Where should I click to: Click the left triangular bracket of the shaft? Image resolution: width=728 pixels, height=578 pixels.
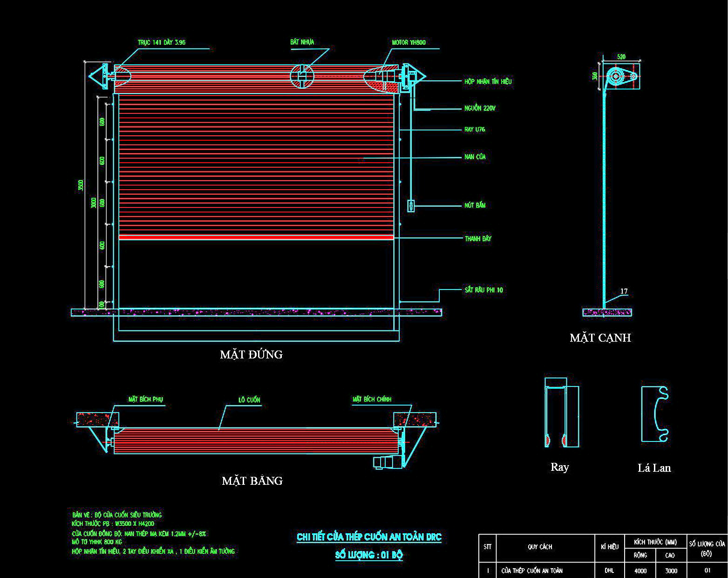click(99, 76)
